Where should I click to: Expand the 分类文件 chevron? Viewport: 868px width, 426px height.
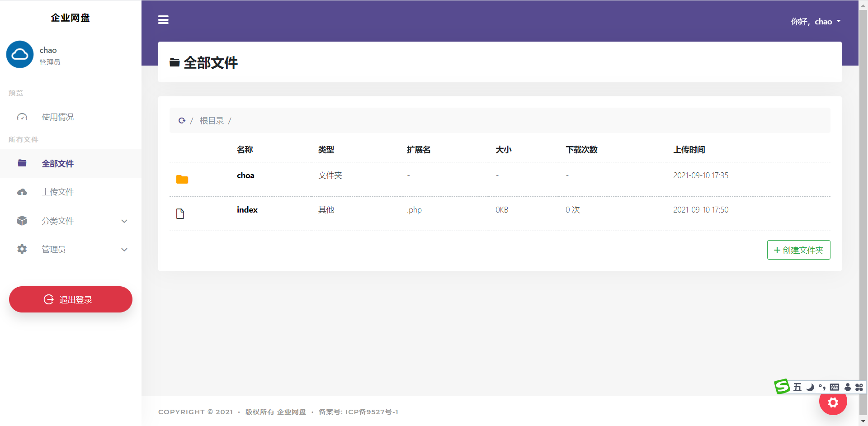[x=124, y=221]
